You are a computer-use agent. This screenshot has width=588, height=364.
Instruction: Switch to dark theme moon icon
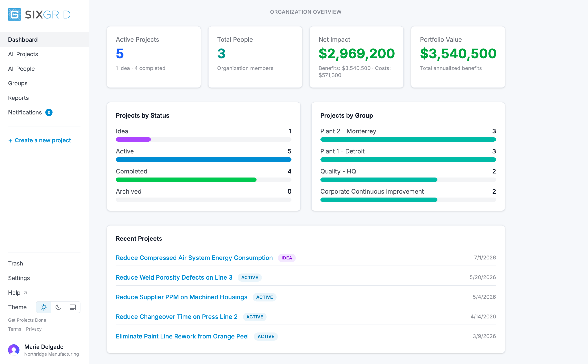[x=58, y=307]
